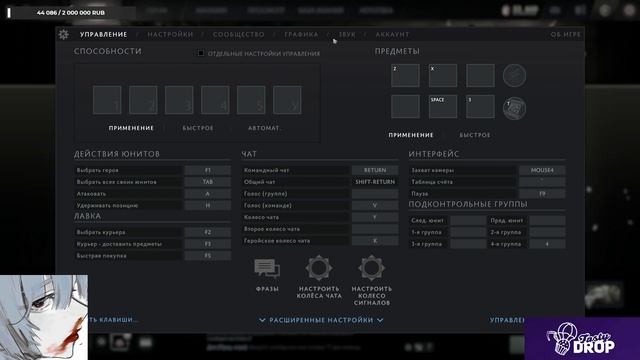640x360 pixels.
Task: Select the item slot bound to 3
Action: tap(480, 107)
